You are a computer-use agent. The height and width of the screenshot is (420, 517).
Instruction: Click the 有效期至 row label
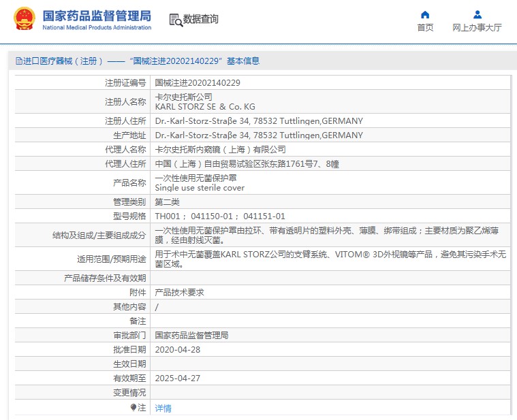[x=129, y=378]
